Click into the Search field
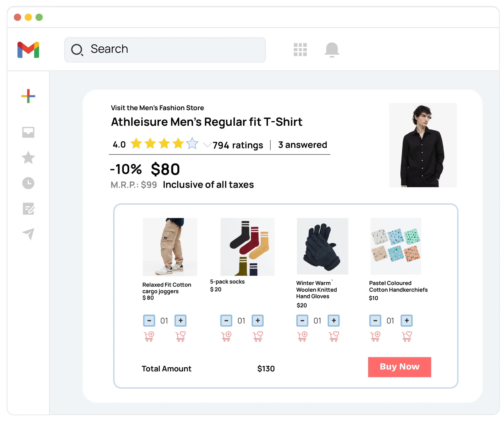This screenshot has width=504, height=426. [x=165, y=50]
